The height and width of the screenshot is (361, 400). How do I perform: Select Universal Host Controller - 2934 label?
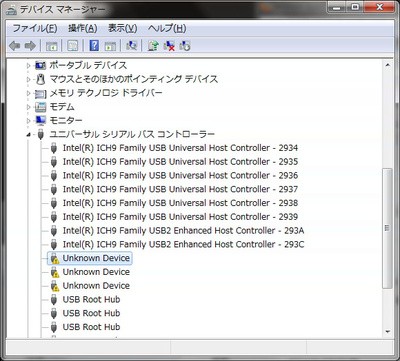[180, 148]
